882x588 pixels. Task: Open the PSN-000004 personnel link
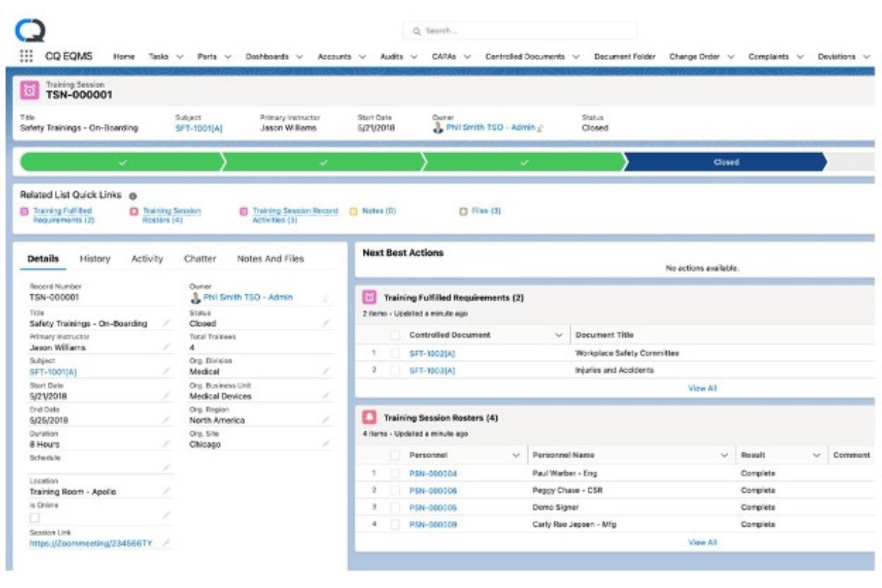point(433,474)
